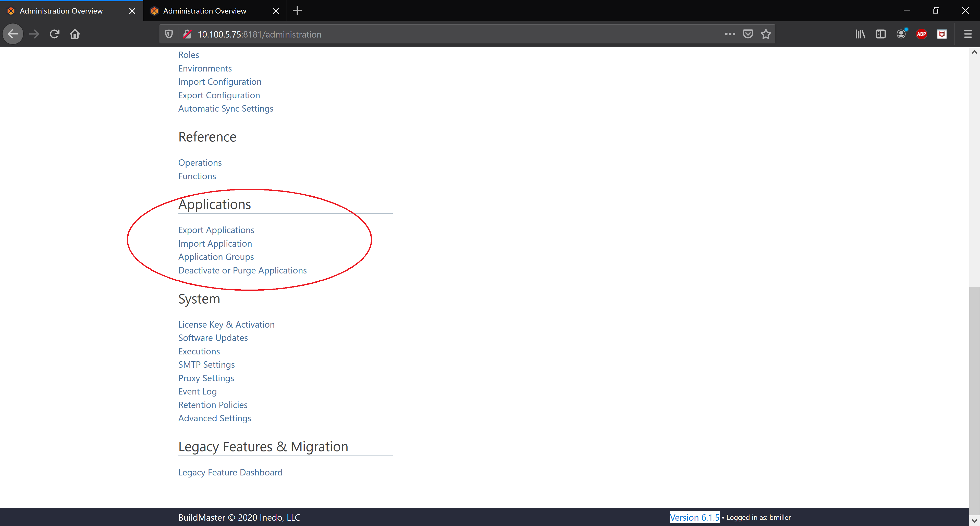The height and width of the screenshot is (526, 980).
Task: Open the Firefox account icon
Action: (901, 34)
